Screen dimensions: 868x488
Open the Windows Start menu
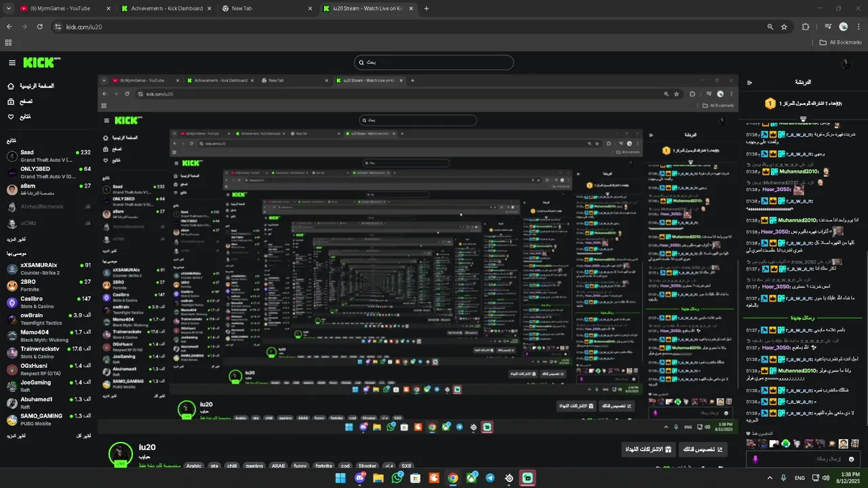(342, 478)
